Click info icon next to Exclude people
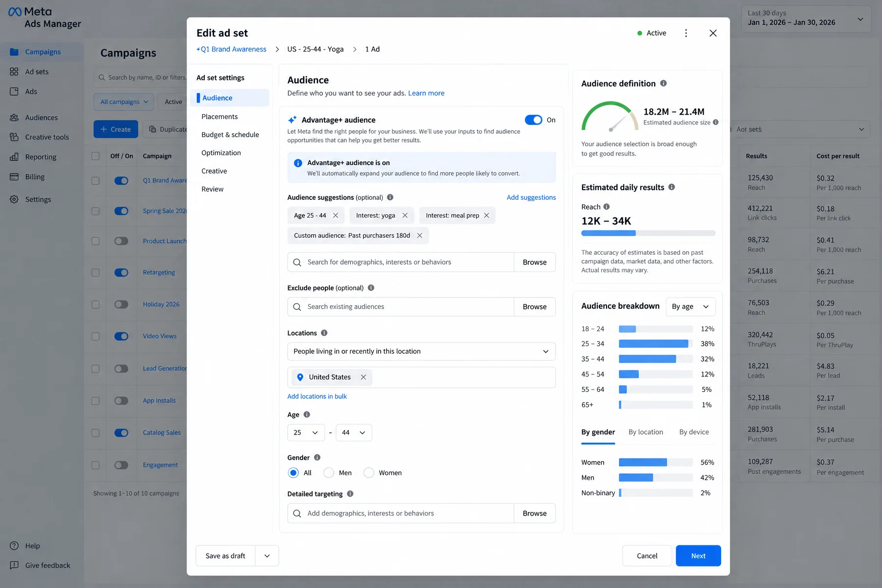The height and width of the screenshot is (588, 882). click(x=371, y=288)
